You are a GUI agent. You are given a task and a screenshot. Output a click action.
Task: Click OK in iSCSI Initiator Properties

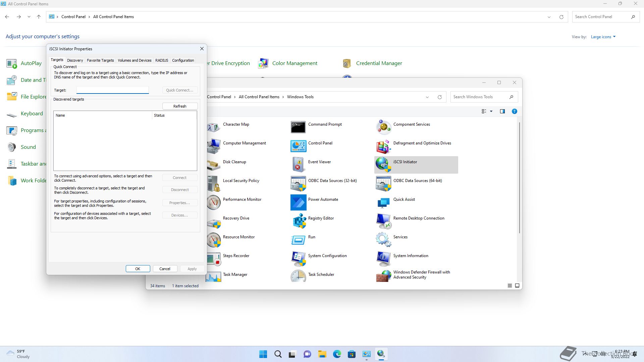138,269
